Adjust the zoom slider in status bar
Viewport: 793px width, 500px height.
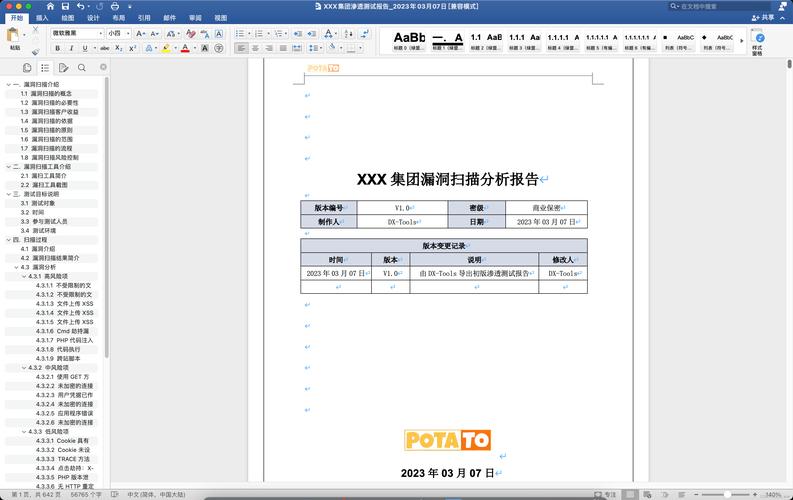click(x=726, y=494)
